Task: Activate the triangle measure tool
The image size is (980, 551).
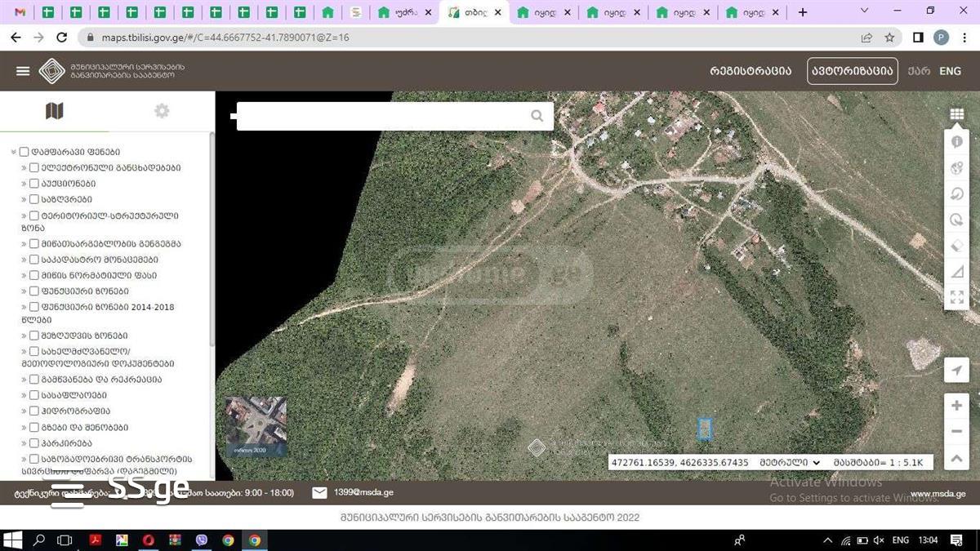Action: coord(956,272)
